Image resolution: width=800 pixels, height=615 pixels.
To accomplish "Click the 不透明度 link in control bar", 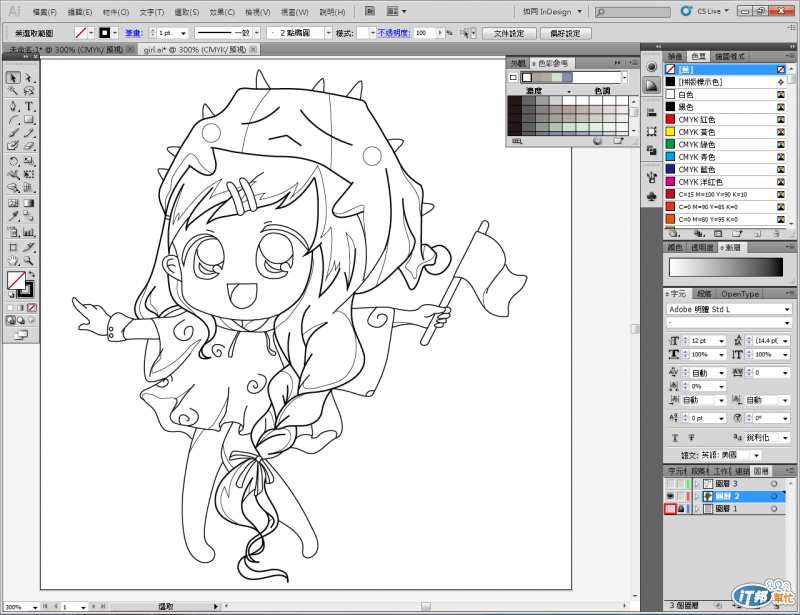I will (394, 33).
